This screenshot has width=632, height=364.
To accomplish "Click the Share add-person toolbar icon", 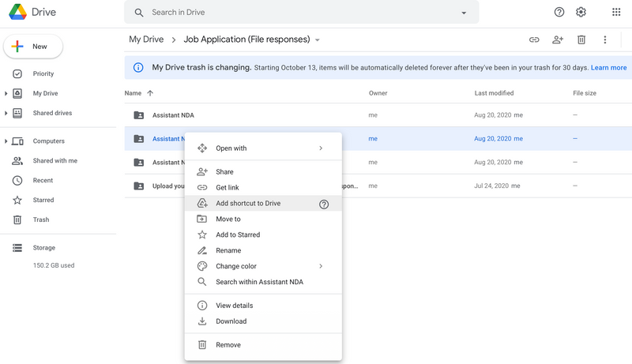I will click(x=558, y=39).
